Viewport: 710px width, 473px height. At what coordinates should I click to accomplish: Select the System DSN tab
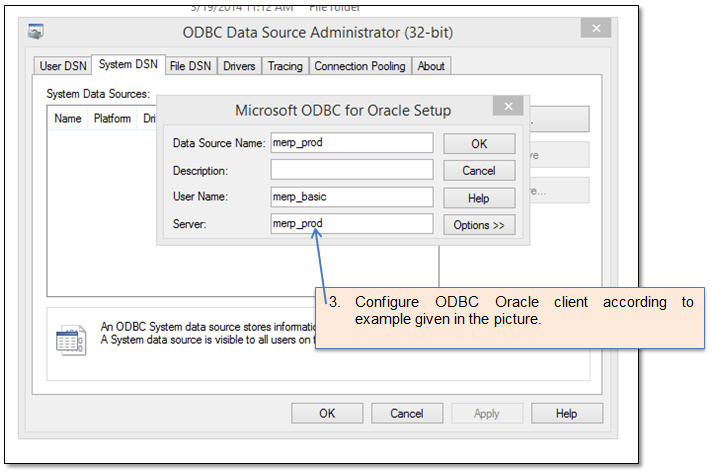[129, 65]
